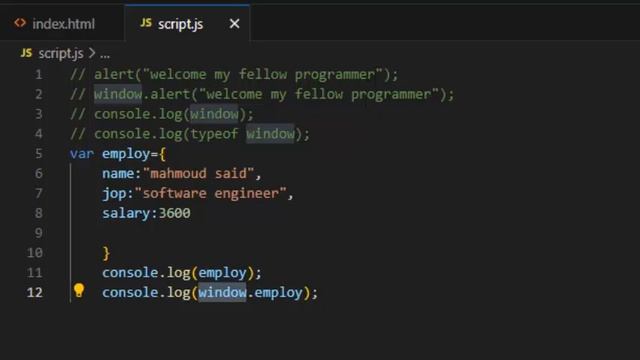
Task: Click the HTML file icon on index.html tab
Action: pyautogui.click(x=20, y=23)
